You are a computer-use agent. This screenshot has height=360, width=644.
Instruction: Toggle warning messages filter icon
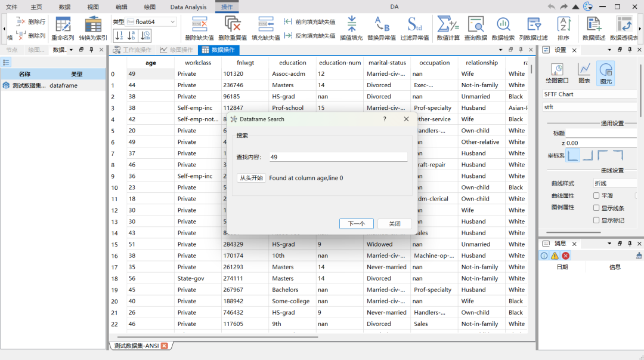(x=555, y=256)
